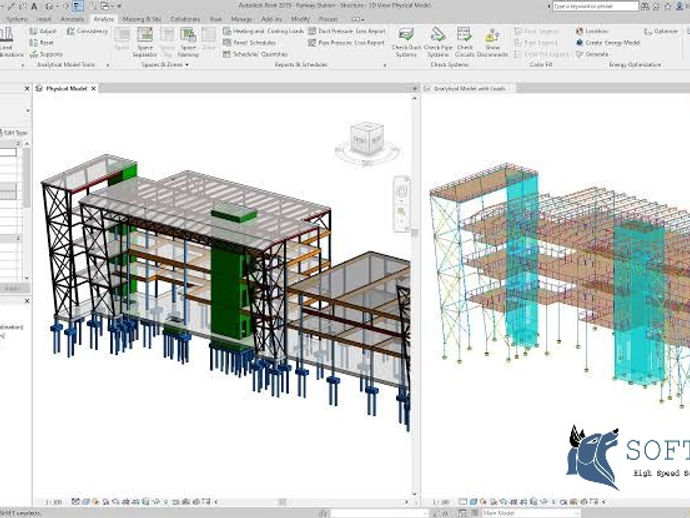Toggle Sun Path in Physical Model view bar
Viewport: 690px width, 518px height.
click(x=96, y=502)
